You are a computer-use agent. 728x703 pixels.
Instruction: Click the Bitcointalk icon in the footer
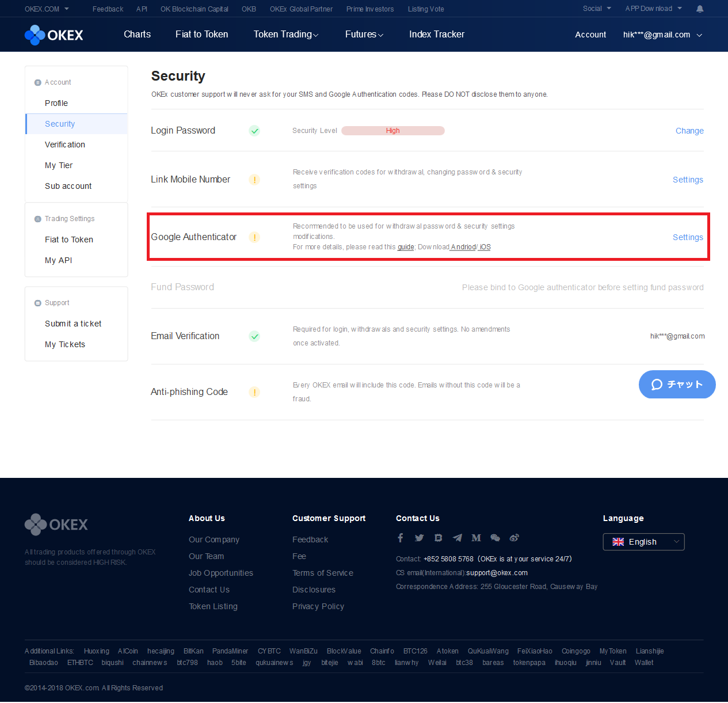[439, 538]
